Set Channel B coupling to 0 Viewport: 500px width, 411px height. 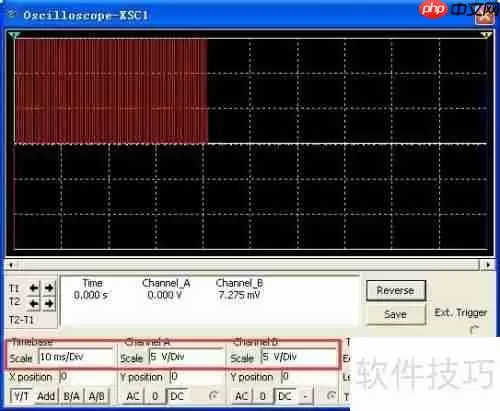263,396
